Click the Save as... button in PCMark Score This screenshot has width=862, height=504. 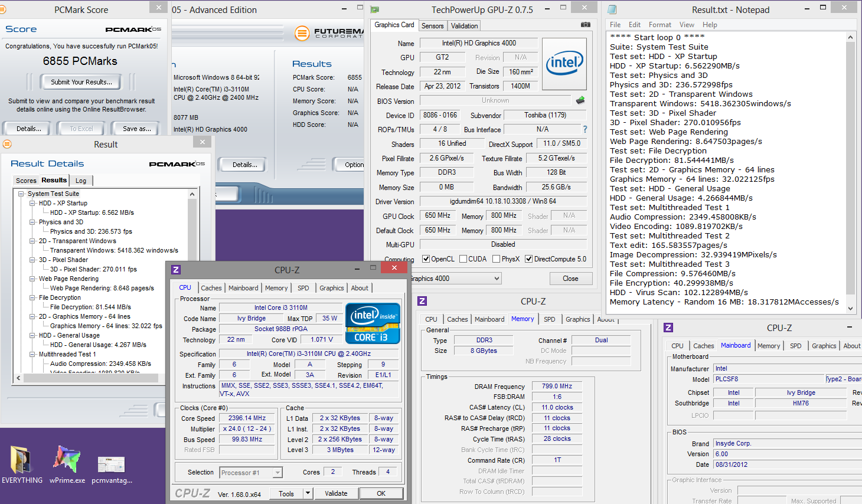click(137, 129)
